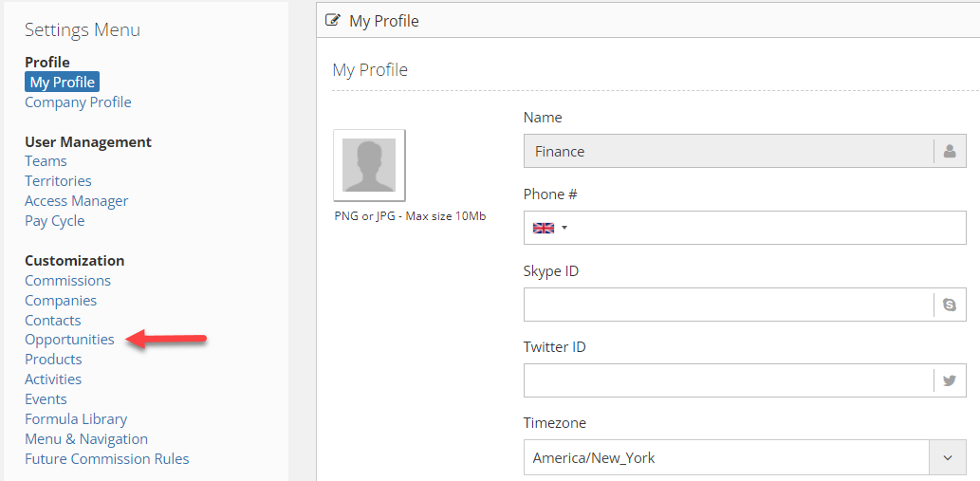Open the phone country flag dropdown
980x481 pixels.
tap(549, 228)
